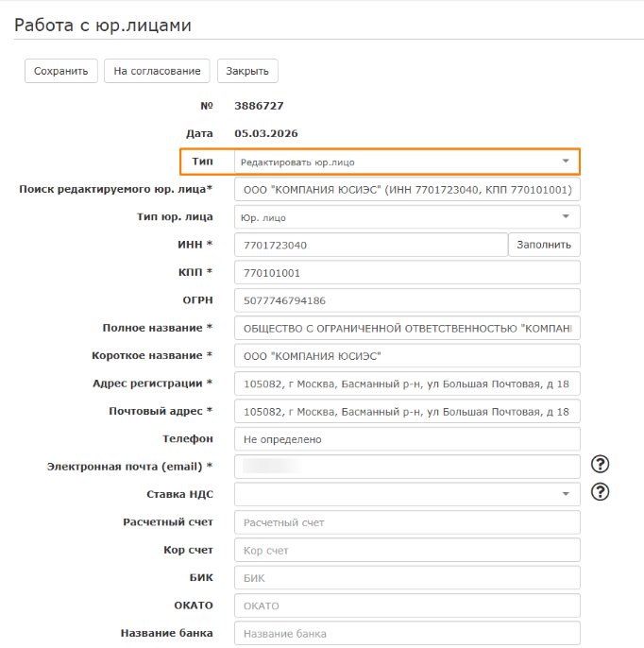Click help icon next to email field
The width and height of the screenshot is (644, 648).
[x=600, y=464]
